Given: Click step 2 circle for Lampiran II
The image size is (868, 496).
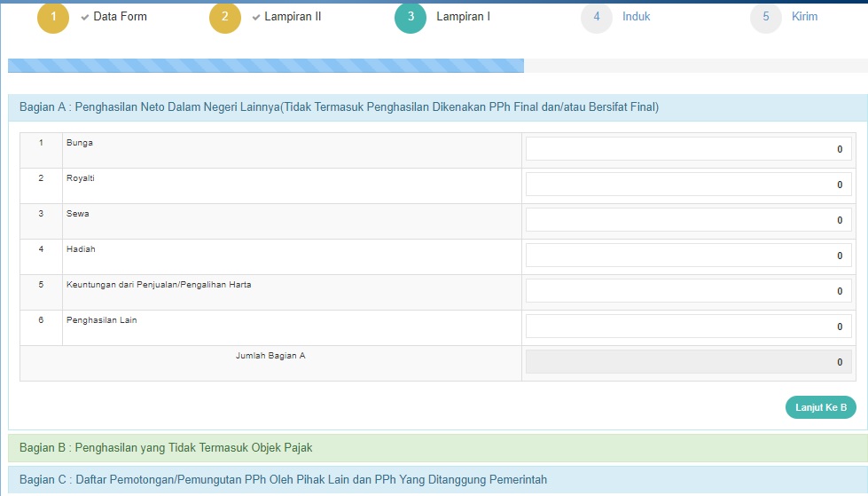Looking at the screenshot, I should tap(225, 18).
